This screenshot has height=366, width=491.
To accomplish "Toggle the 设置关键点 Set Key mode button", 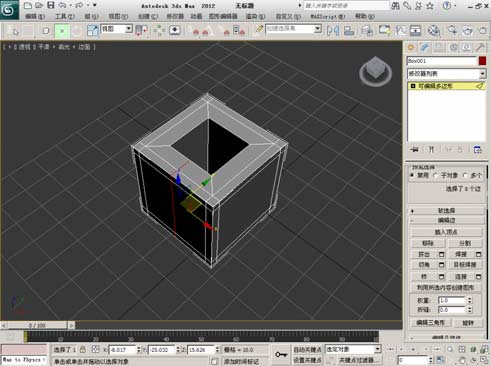I will pyautogui.click(x=307, y=360).
